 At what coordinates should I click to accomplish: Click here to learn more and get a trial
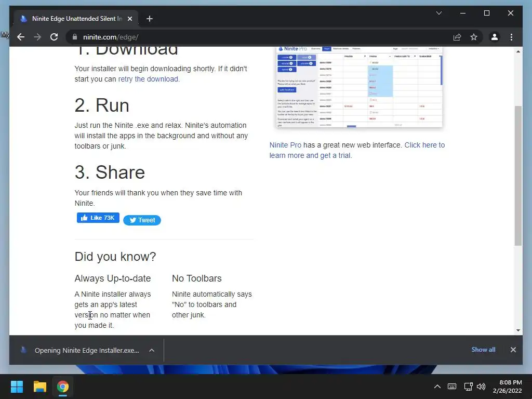click(357, 150)
